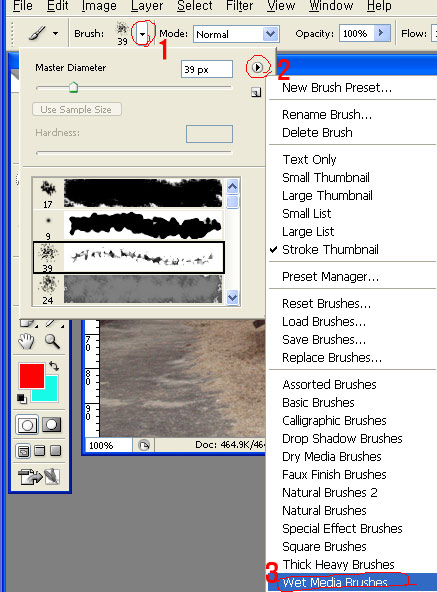Load the Basic Brushes set

(x=318, y=403)
